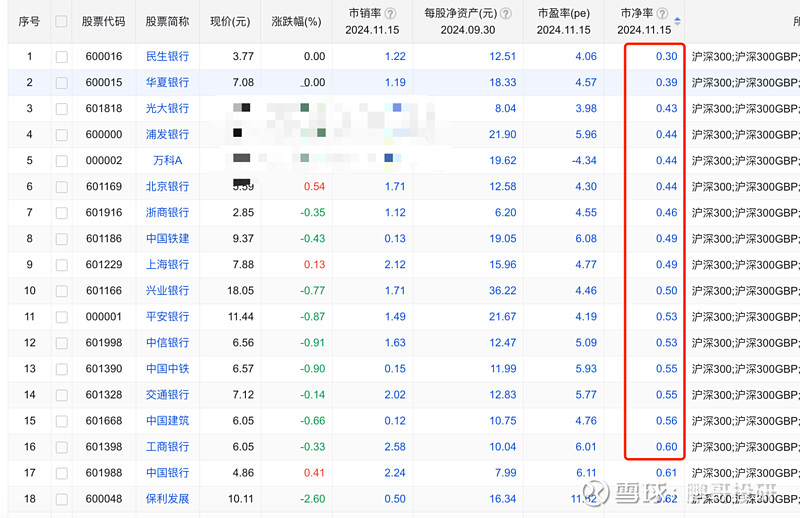Check the box for row 兴业银行
The width and height of the screenshot is (800, 518).
(61, 291)
